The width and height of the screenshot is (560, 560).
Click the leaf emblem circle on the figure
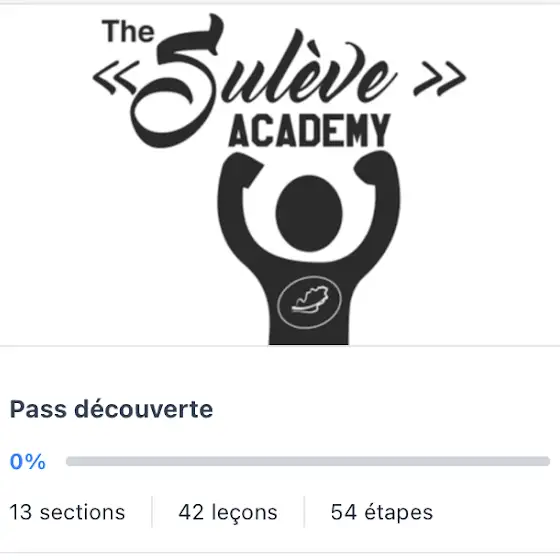point(309,302)
